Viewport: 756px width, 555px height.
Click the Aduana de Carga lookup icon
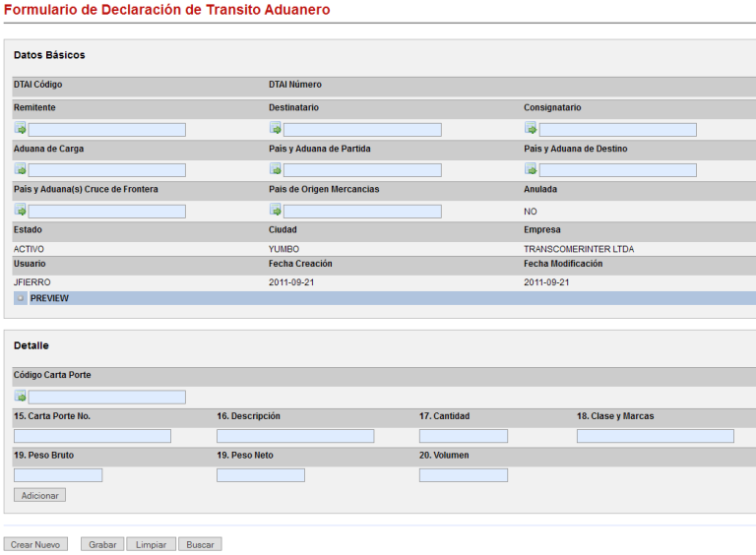20,169
